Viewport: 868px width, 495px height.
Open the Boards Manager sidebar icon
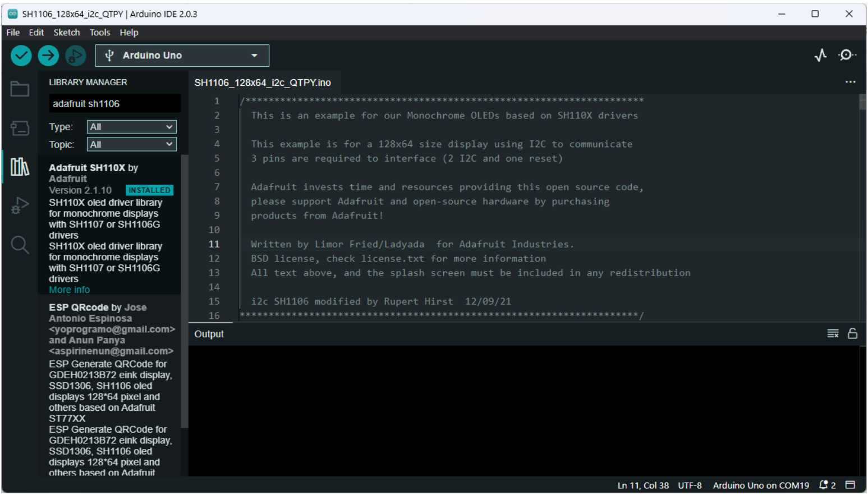[20, 128]
